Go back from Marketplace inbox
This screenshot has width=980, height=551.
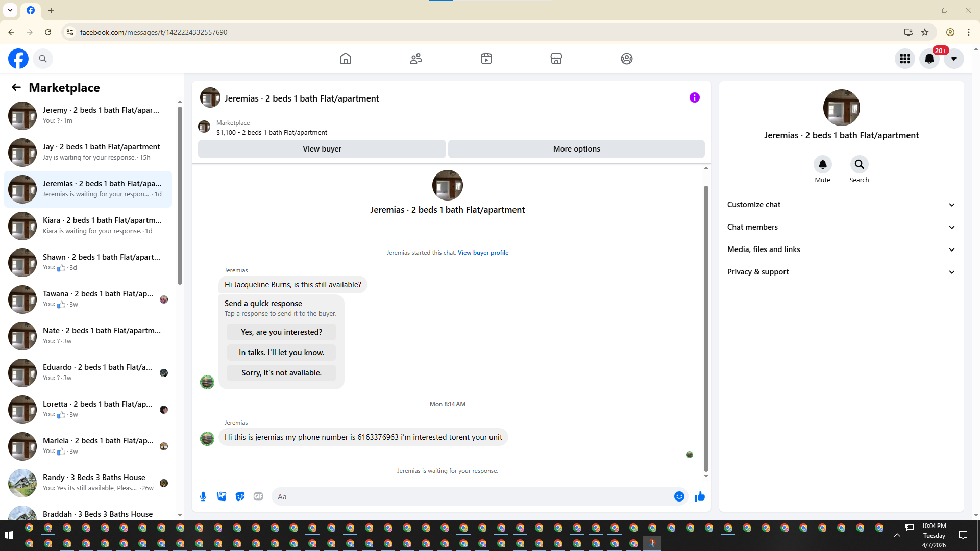(x=16, y=87)
